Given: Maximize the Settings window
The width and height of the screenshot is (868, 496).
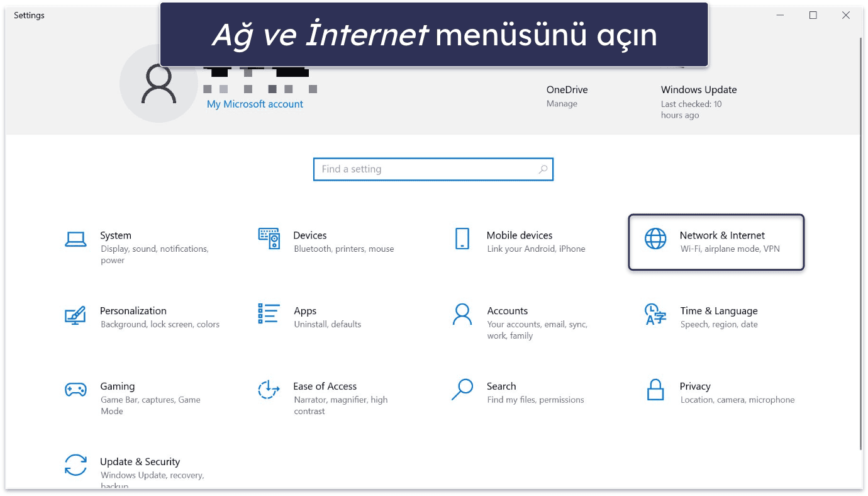Looking at the screenshot, I should (x=813, y=15).
